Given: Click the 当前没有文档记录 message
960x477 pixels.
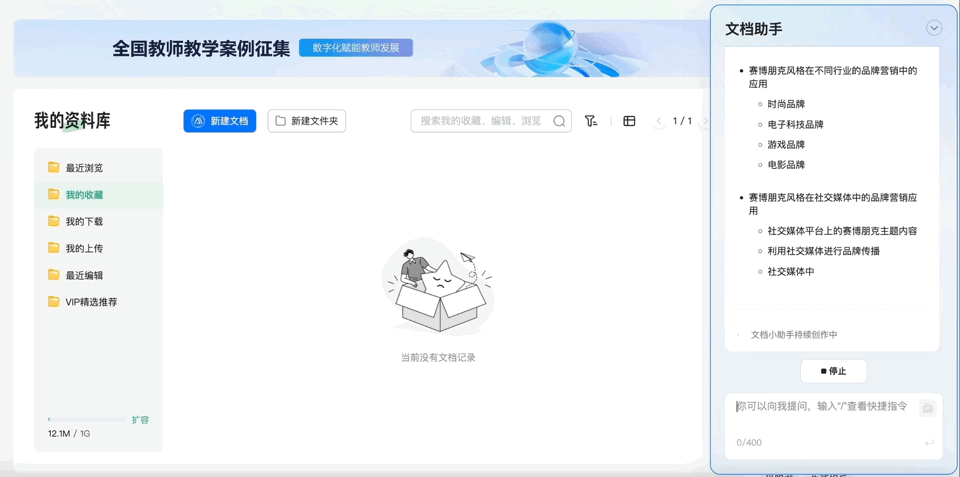Looking at the screenshot, I should pyautogui.click(x=438, y=358).
